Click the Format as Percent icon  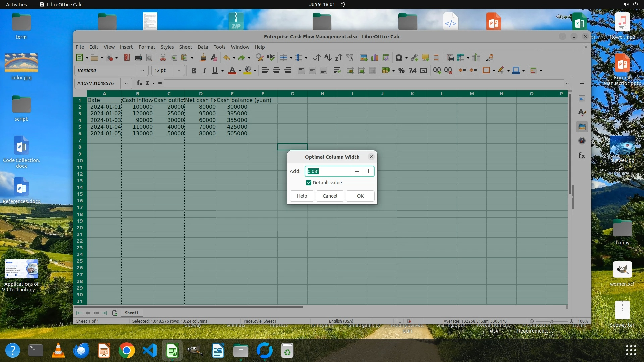(x=401, y=71)
